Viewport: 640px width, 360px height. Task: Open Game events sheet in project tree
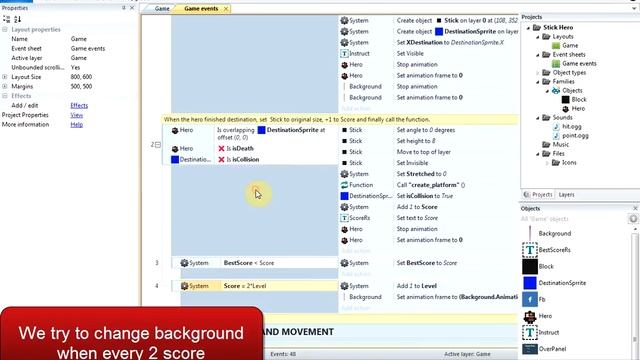(579, 64)
